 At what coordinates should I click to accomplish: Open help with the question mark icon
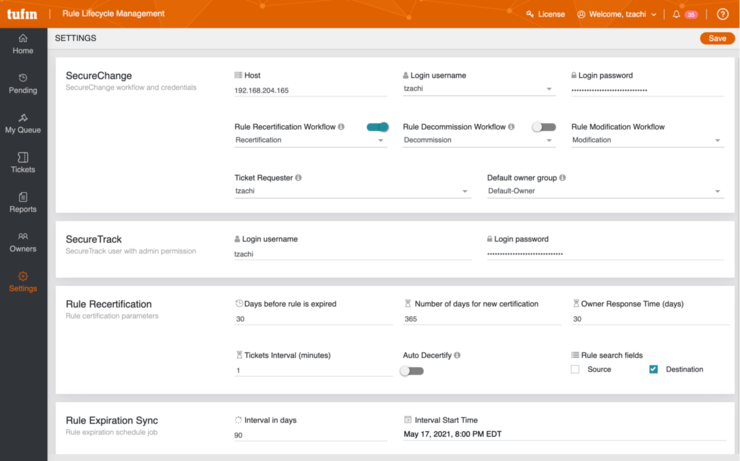[x=723, y=14]
